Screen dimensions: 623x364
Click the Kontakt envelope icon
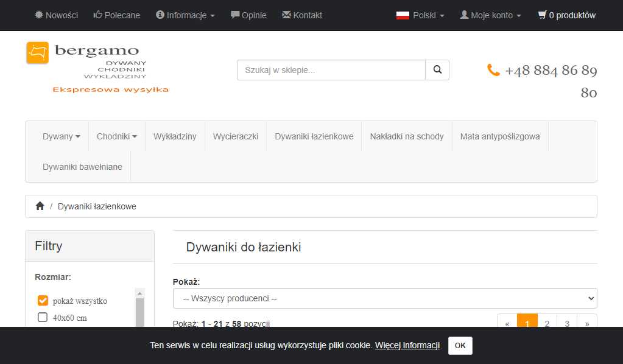286,15
